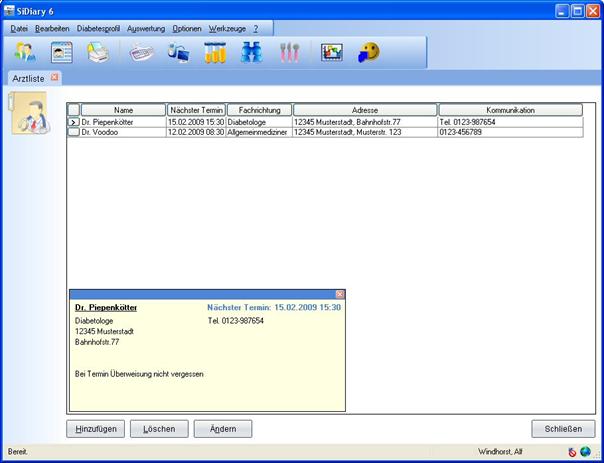604x463 pixels.
Task: Click the blue Nächster Termin text in popup
Action: pyautogui.click(x=274, y=307)
